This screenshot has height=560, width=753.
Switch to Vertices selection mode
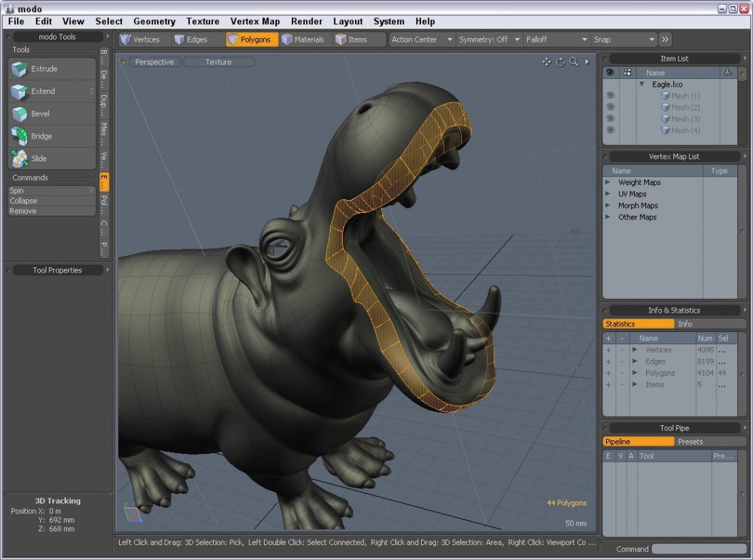[140, 39]
